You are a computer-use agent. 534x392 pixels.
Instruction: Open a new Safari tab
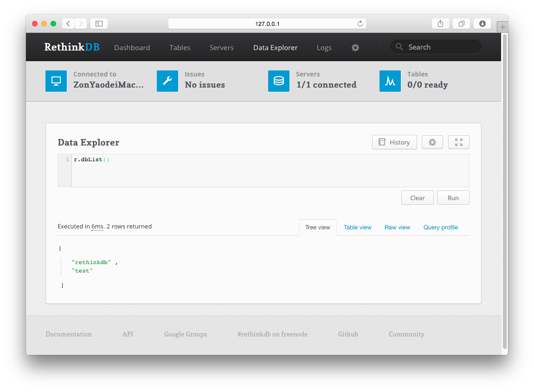[x=502, y=27]
